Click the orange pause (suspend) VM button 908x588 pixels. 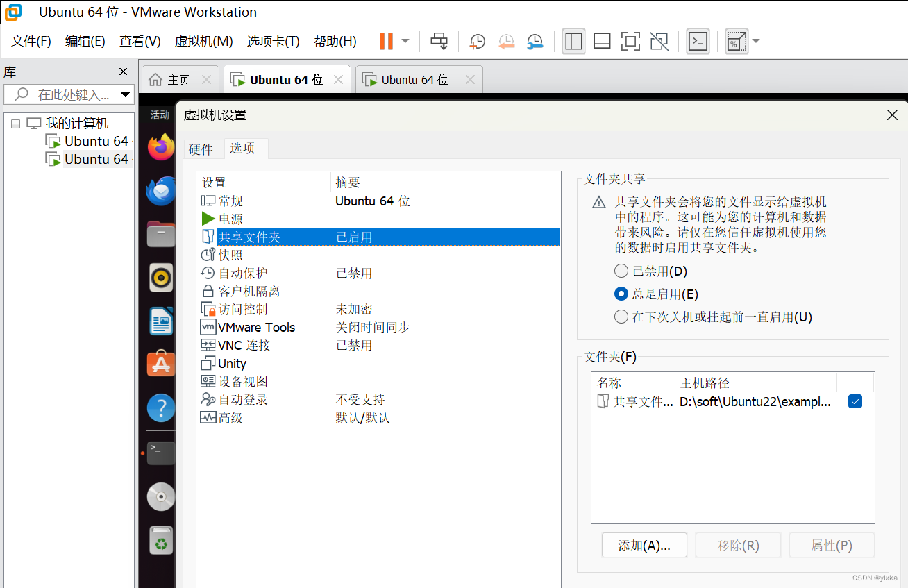[x=386, y=41]
